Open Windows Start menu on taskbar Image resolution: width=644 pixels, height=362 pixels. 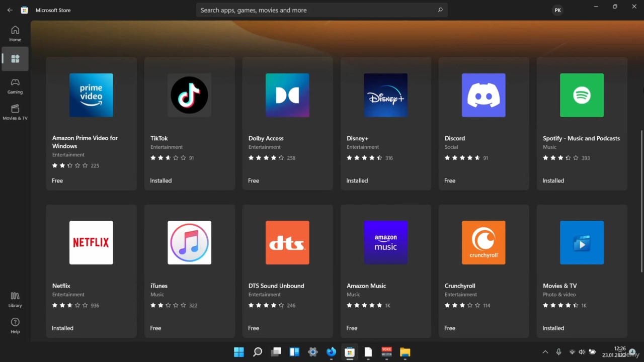239,352
